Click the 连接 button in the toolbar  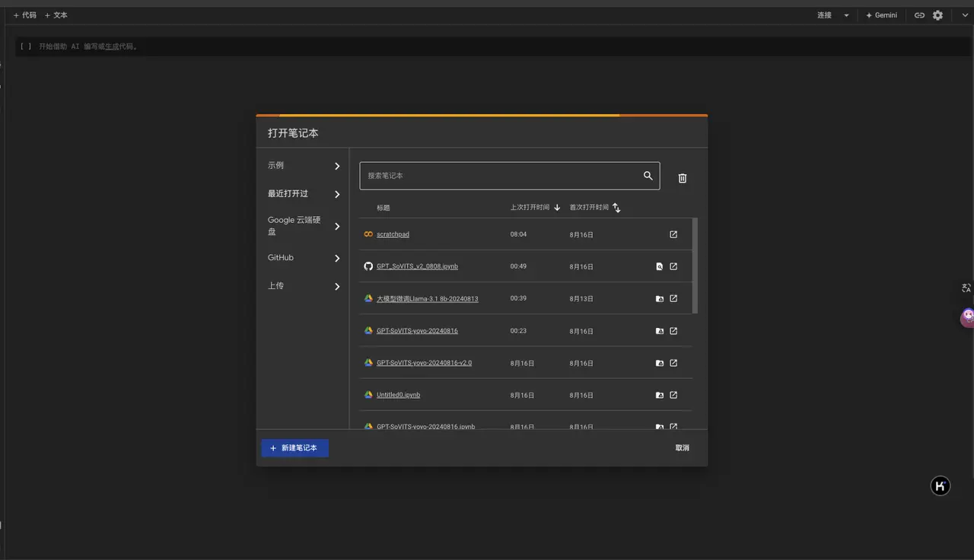(824, 15)
